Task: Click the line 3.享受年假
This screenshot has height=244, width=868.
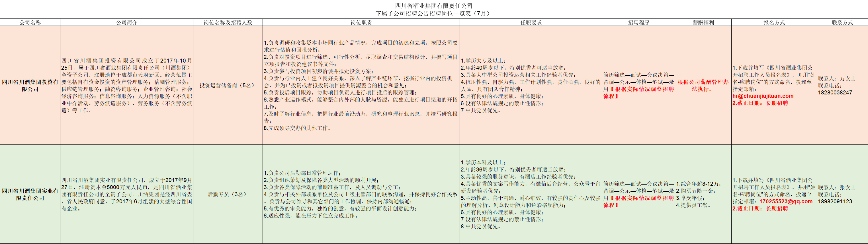Action: 690,198
